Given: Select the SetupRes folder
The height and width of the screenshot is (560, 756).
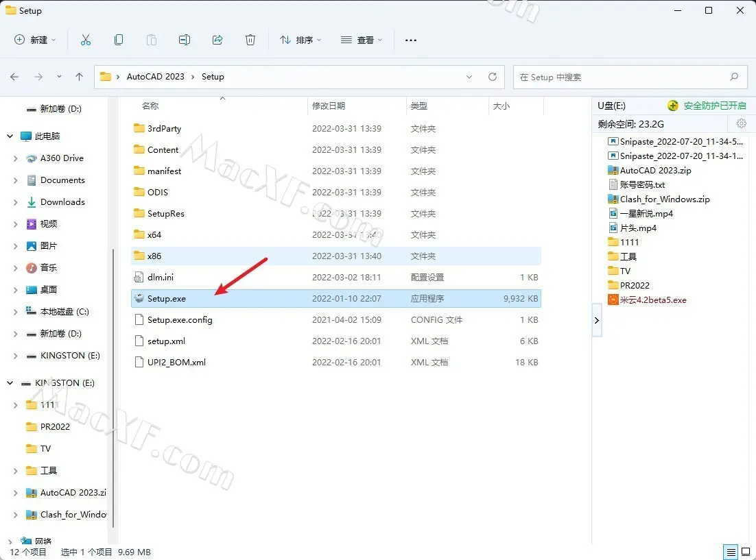Looking at the screenshot, I should 336,213.
